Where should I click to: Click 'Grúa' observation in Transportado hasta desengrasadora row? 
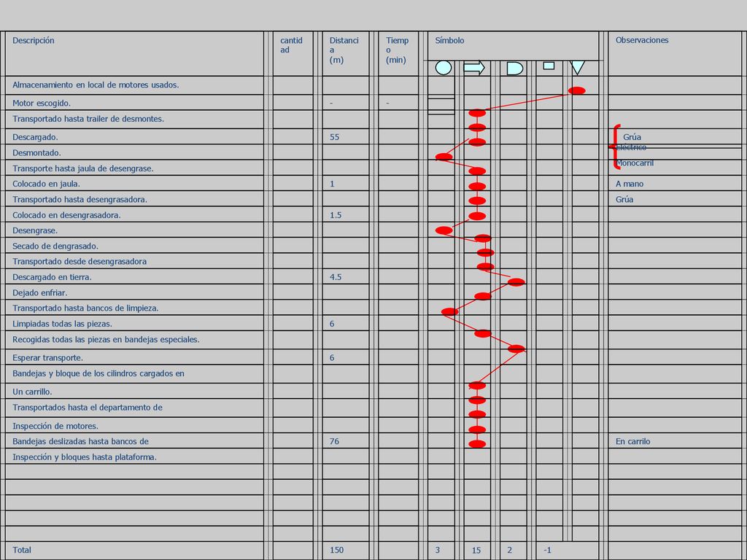pos(624,200)
